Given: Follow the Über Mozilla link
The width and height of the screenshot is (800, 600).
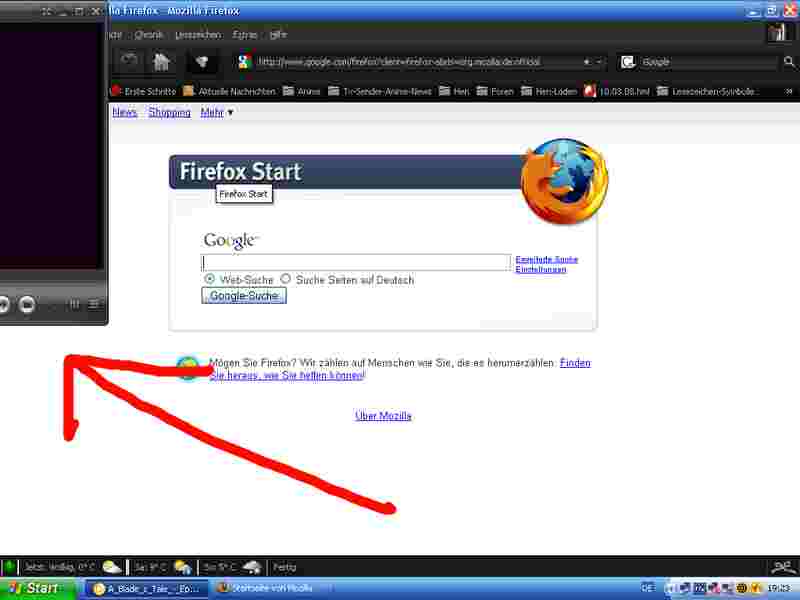Looking at the screenshot, I should click(383, 416).
